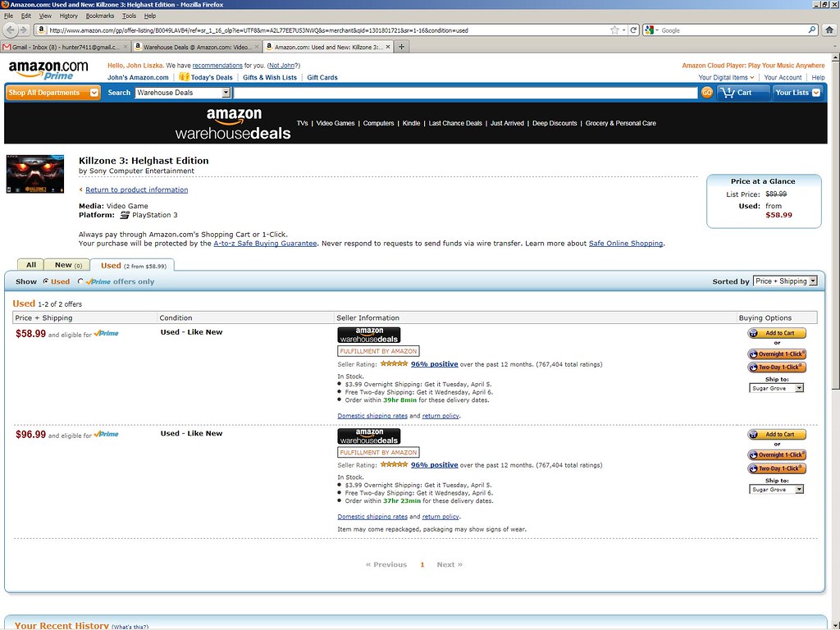Open the URL bar history dropdown arrow

623,30
